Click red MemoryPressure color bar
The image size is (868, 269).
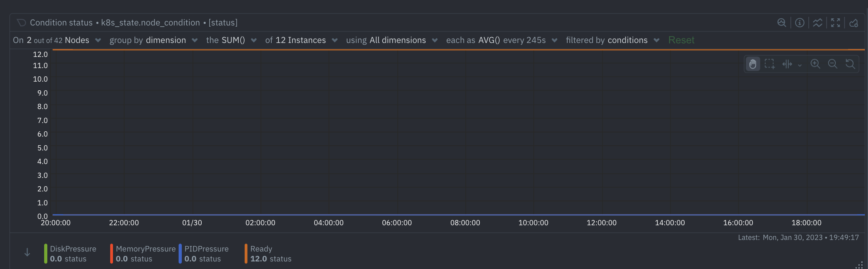[112, 253]
